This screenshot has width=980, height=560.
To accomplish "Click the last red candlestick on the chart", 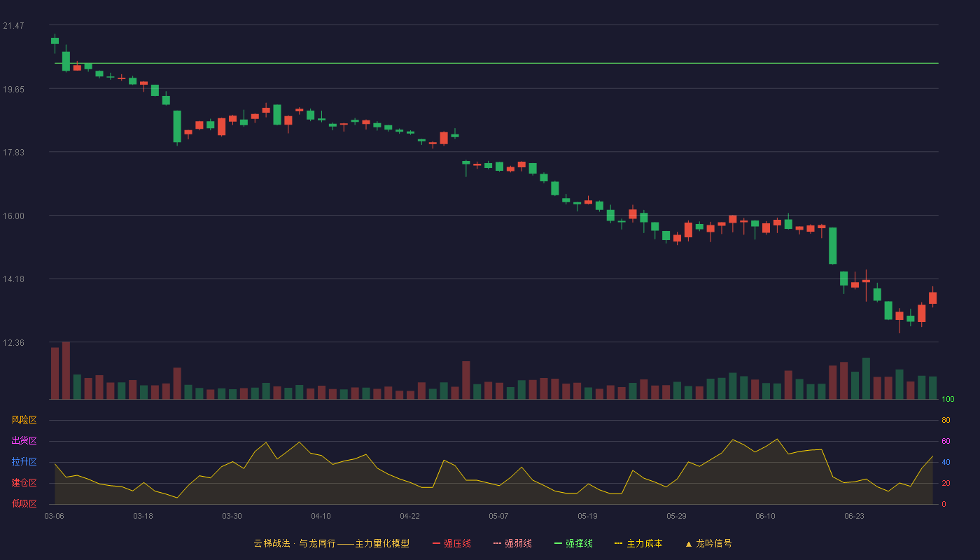I will [932, 297].
